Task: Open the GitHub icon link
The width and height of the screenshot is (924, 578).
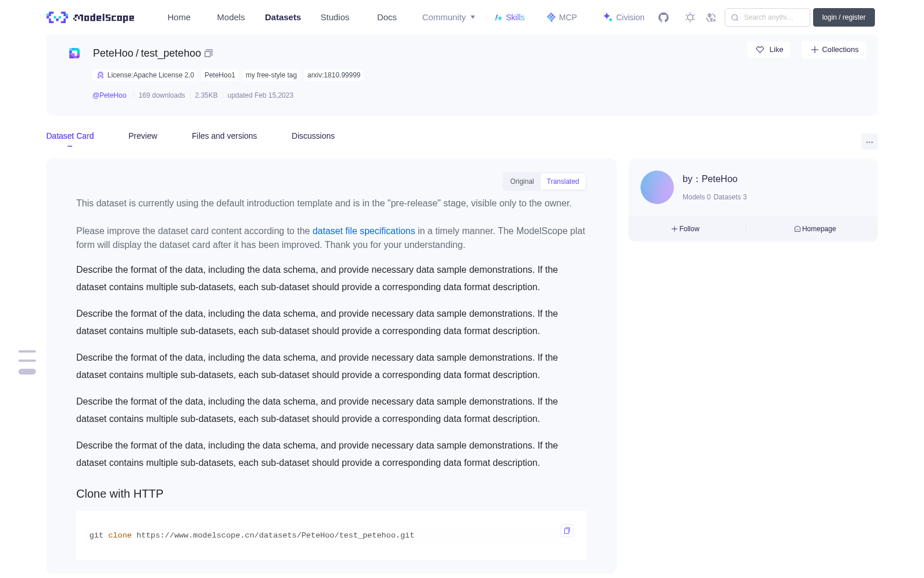Action: [x=664, y=17]
